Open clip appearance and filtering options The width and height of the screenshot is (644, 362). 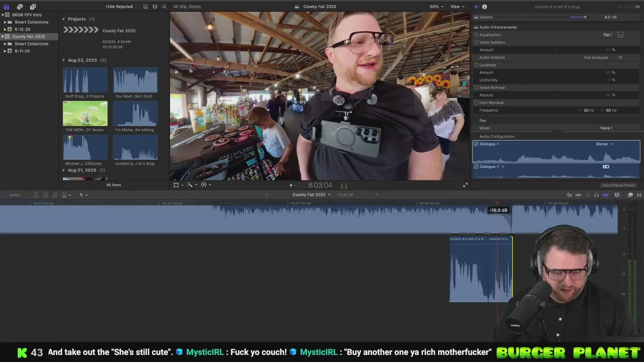tap(154, 7)
